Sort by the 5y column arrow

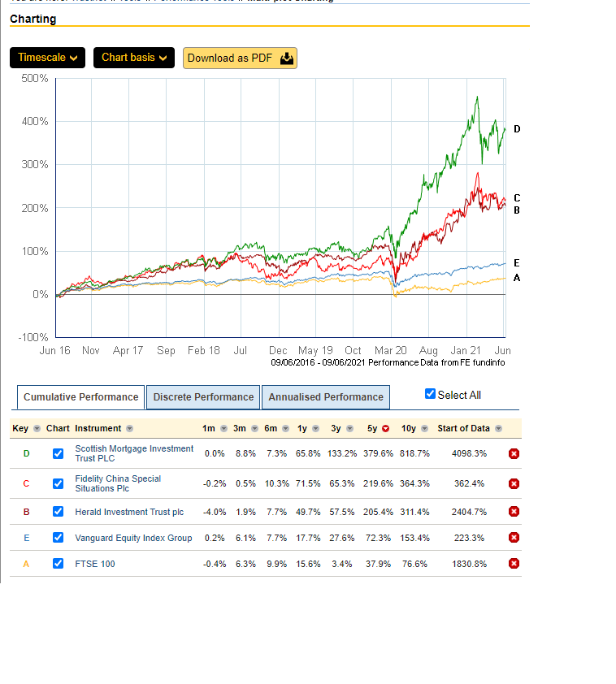click(385, 428)
